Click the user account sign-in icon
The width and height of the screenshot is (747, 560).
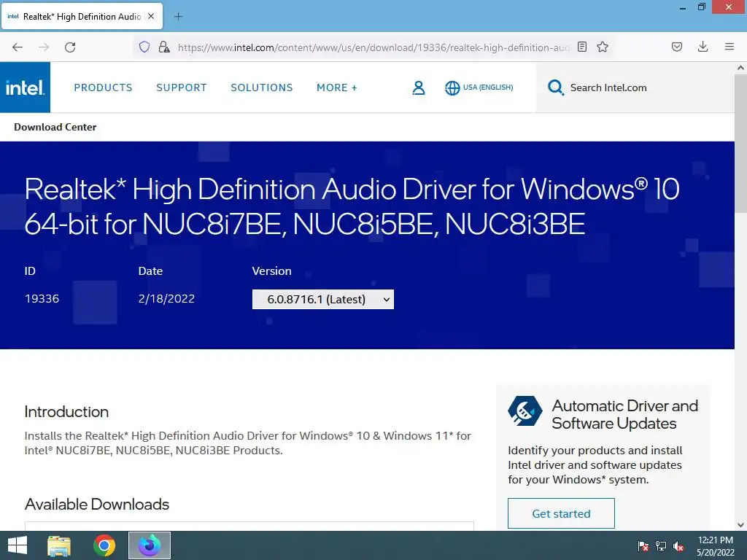[418, 87]
